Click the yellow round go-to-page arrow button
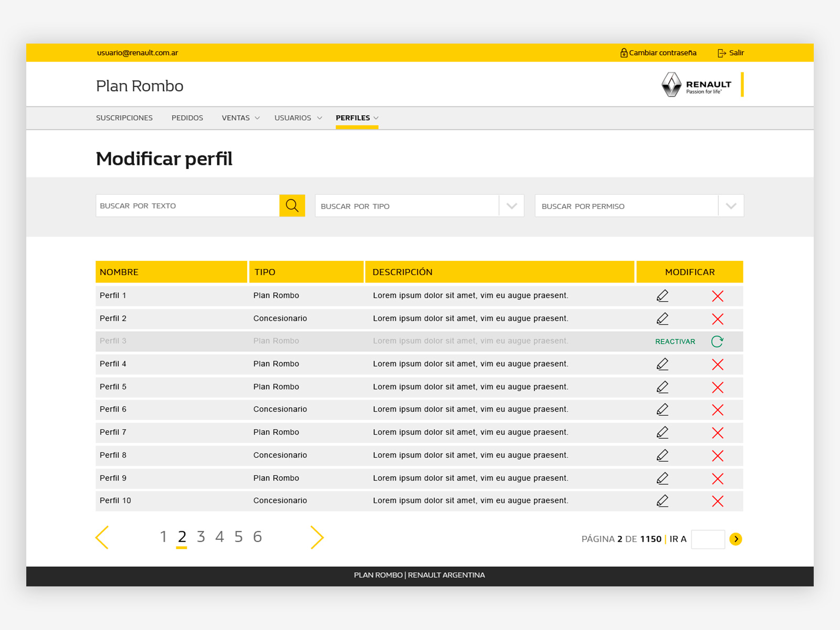Screen dimensions: 840x630 (736, 539)
